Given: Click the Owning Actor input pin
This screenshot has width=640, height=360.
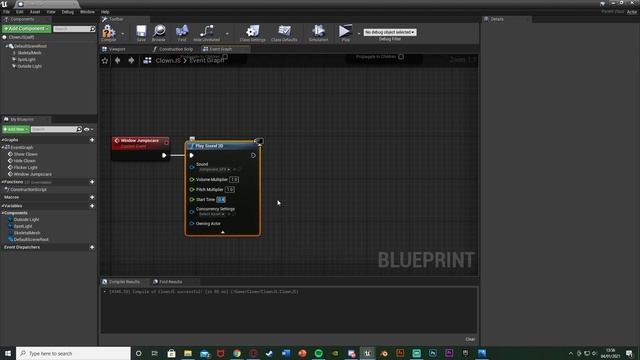Looking at the screenshot, I should [192, 224].
